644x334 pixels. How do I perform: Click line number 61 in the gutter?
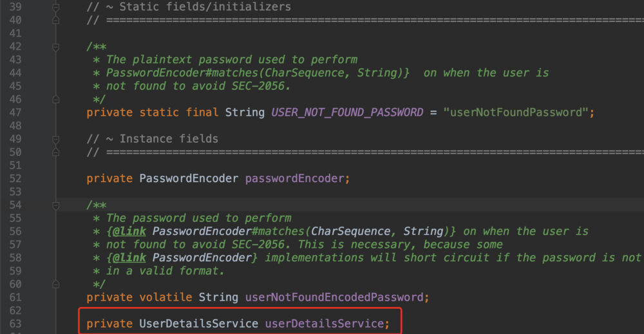tap(15, 297)
